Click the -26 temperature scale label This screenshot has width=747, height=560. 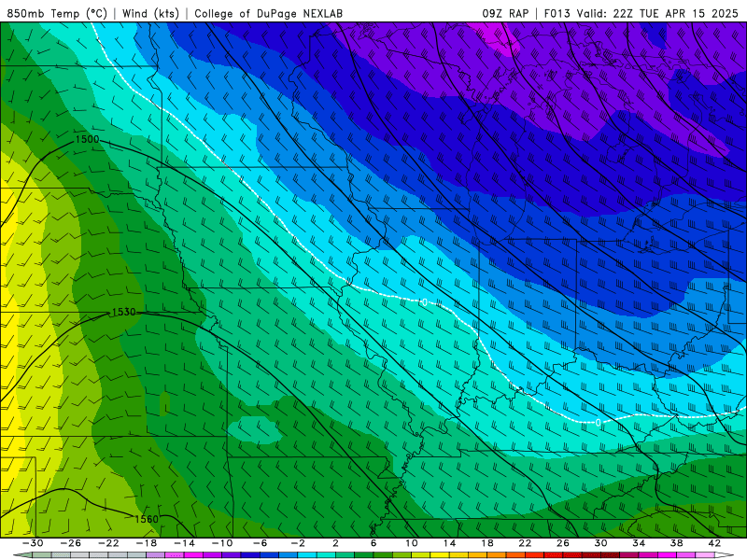click(71, 543)
